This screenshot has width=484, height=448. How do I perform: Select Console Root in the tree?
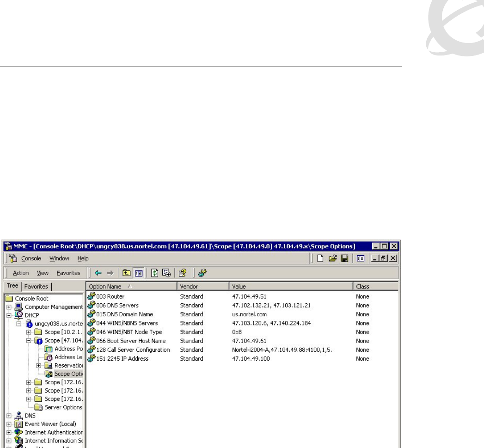pos(31,298)
